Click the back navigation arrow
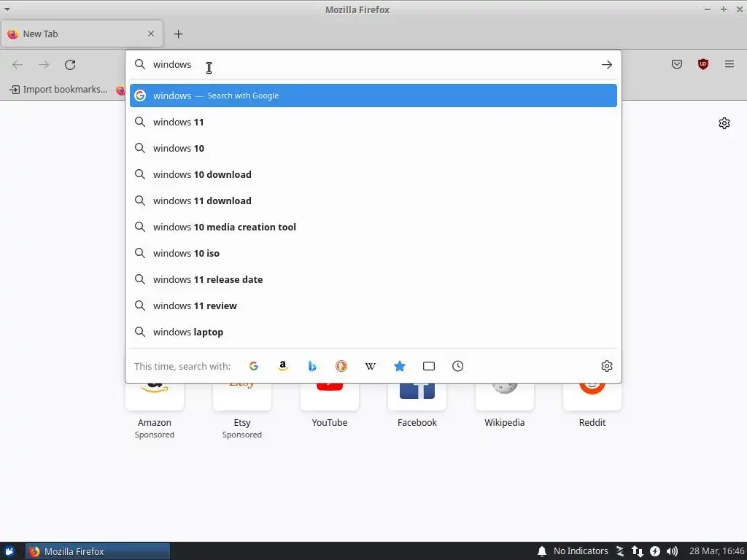Viewport: 747px width, 560px height. tap(18, 64)
